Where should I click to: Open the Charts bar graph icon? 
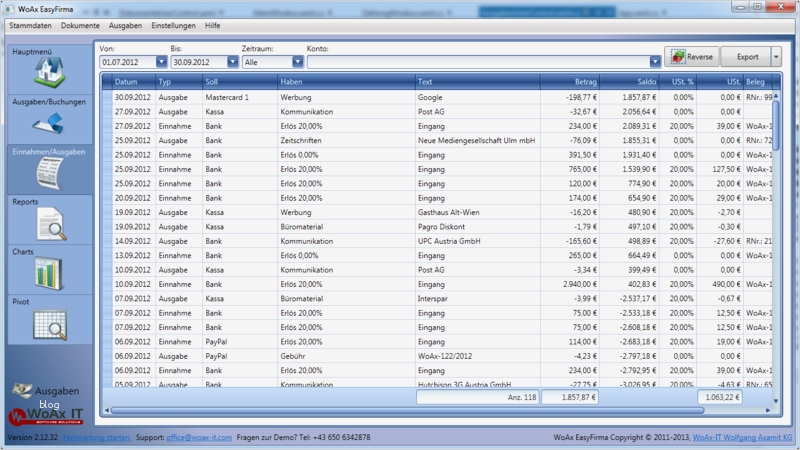tap(49, 273)
